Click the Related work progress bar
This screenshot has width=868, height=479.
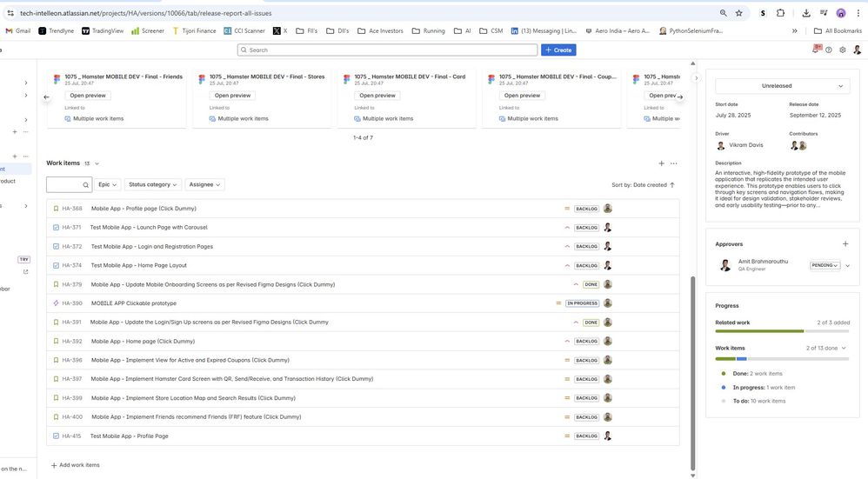tap(782, 331)
